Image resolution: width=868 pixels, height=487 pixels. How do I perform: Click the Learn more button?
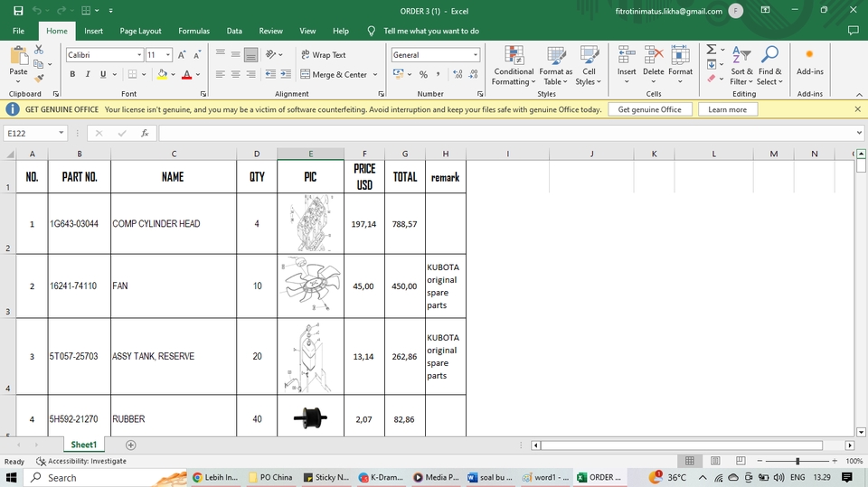[727, 109]
